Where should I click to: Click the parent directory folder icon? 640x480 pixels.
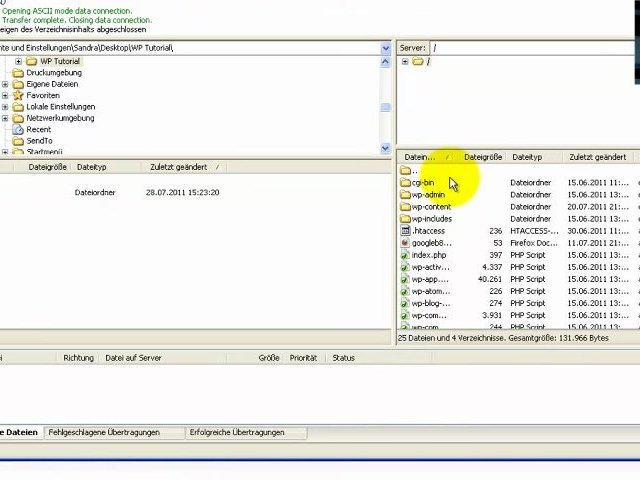pos(405,171)
